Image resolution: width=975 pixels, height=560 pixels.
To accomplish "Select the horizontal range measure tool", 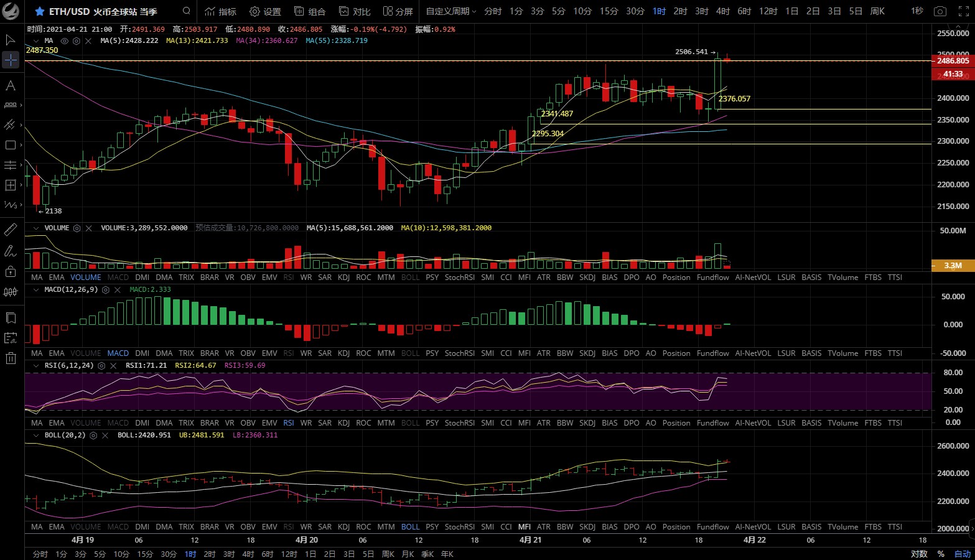I will (11, 105).
